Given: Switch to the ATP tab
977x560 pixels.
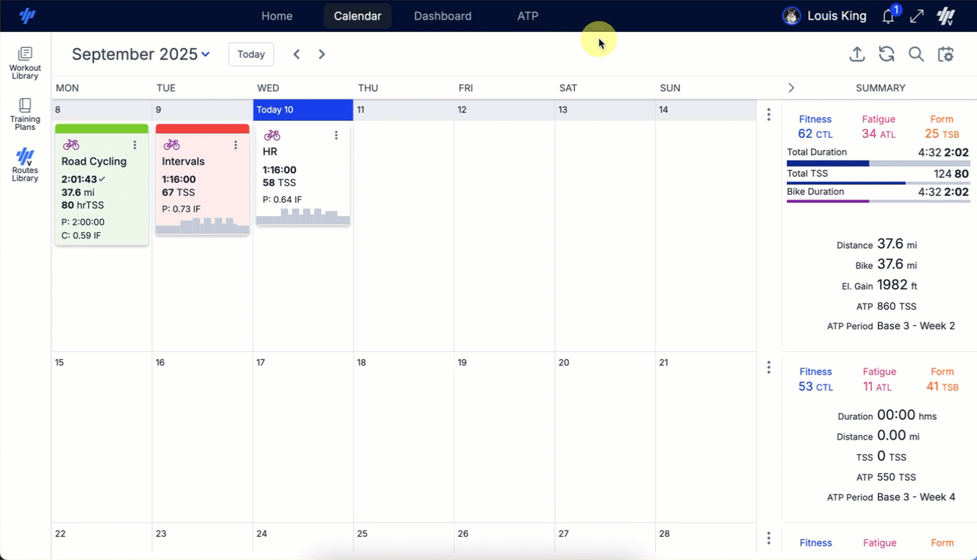Looking at the screenshot, I should (528, 15).
